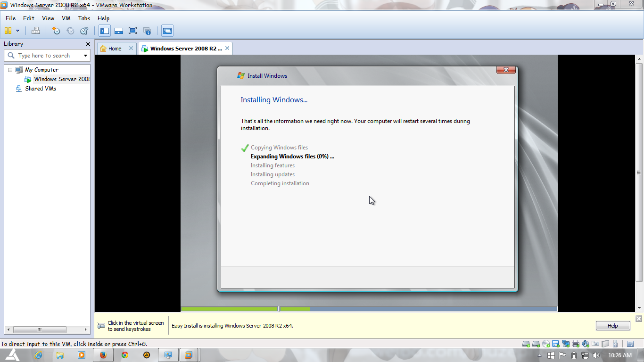Open the Windows Start button

point(12,355)
